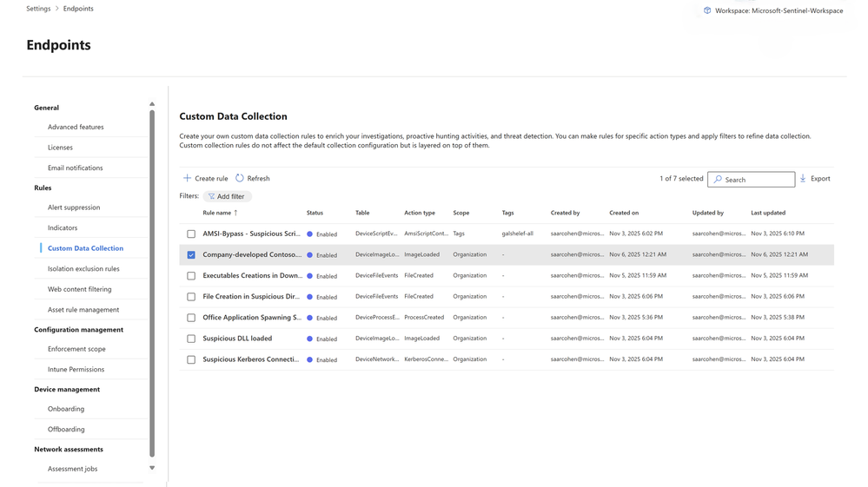
Task: Click sidebar scroll down arrow
Action: (x=152, y=468)
